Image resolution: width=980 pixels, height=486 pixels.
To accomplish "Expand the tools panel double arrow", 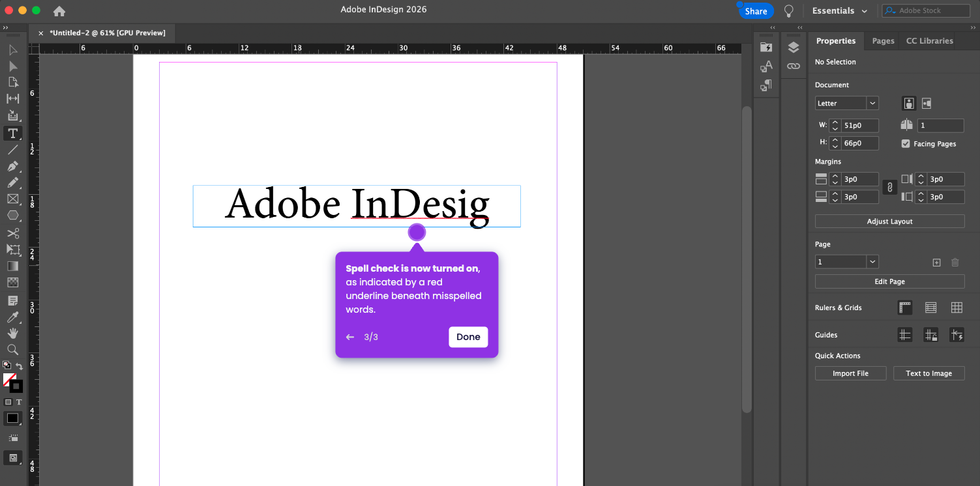I will (5, 28).
